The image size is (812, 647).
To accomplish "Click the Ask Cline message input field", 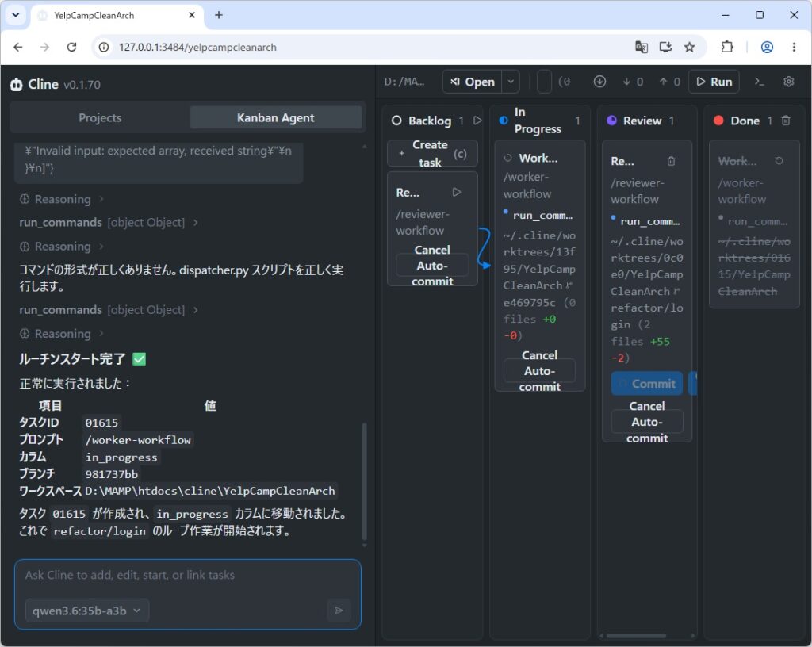I will click(x=187, y=576).
